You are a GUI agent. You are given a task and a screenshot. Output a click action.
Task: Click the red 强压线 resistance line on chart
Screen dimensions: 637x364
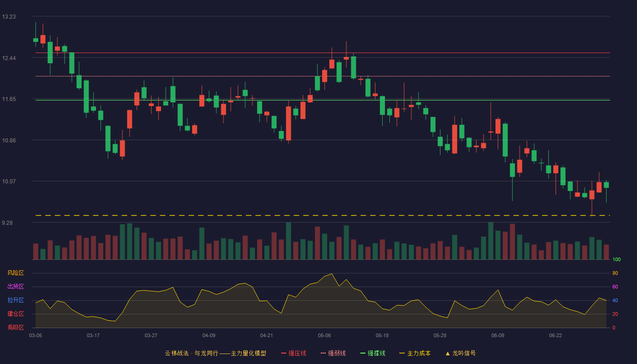[323, 53]
